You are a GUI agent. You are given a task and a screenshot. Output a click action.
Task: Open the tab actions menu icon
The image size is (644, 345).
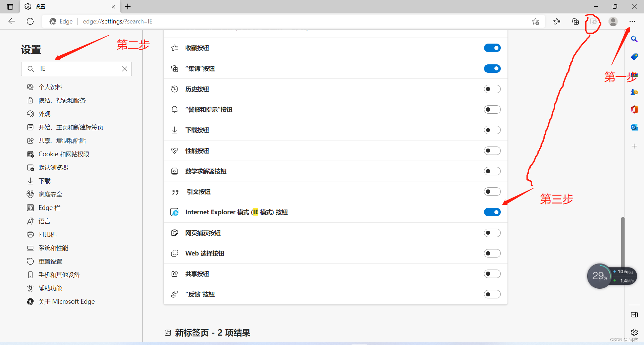click(x=10, y=7)
